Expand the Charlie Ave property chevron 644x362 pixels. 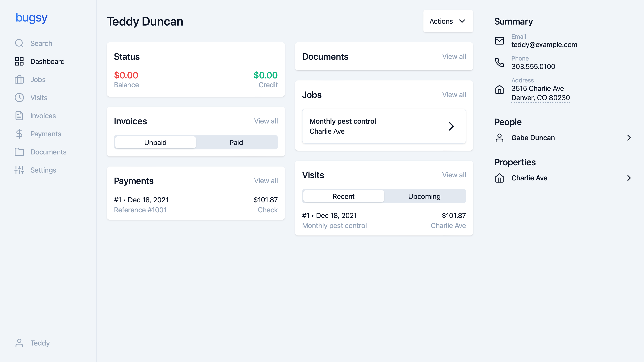point(629,178)
